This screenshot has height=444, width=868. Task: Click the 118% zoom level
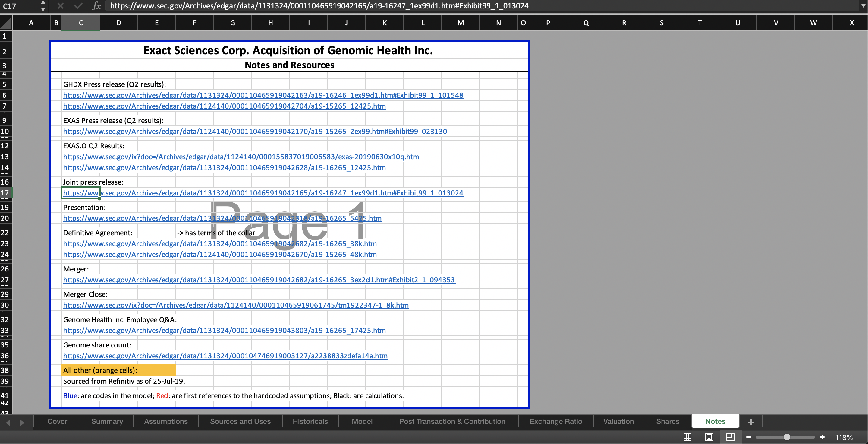[x=844, y=437]
